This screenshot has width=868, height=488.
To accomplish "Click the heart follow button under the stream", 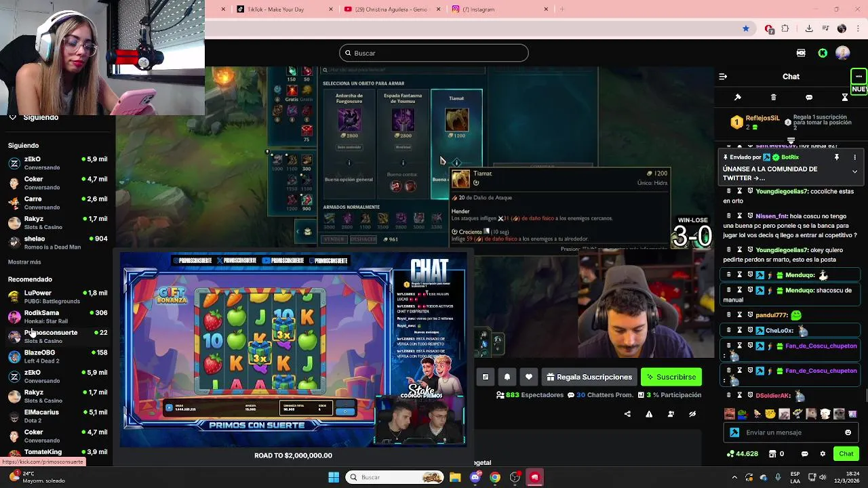I will pyautogui.click(x=529, y=377).
